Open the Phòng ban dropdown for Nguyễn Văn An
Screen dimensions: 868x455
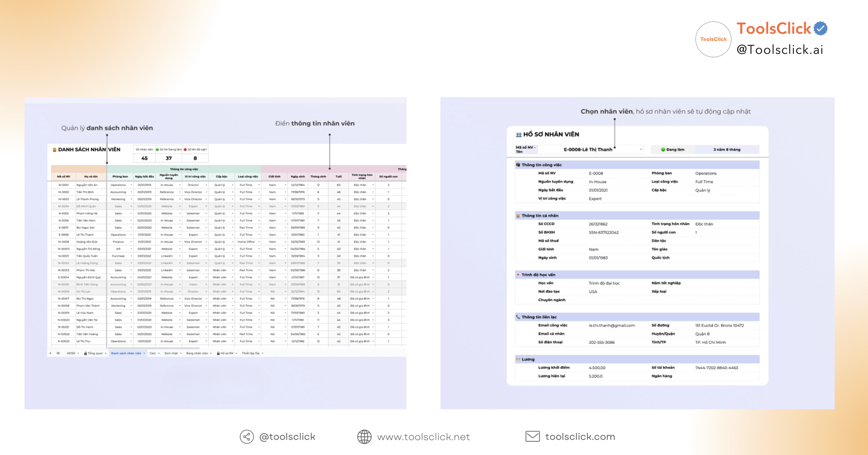pyautogui.click(x=132, y=185)
